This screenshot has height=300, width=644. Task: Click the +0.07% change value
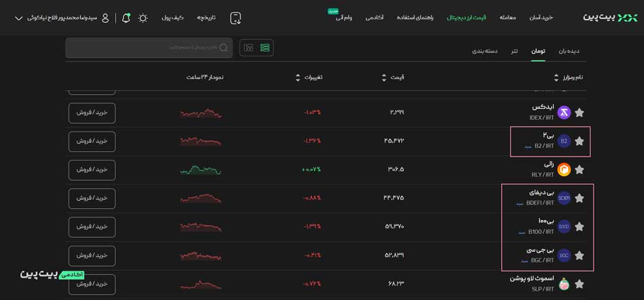coord(312,169)
